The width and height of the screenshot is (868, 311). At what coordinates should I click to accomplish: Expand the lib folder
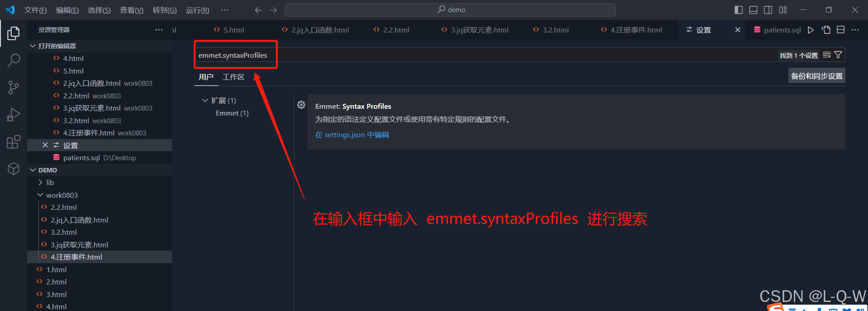[x=99, y=182]
